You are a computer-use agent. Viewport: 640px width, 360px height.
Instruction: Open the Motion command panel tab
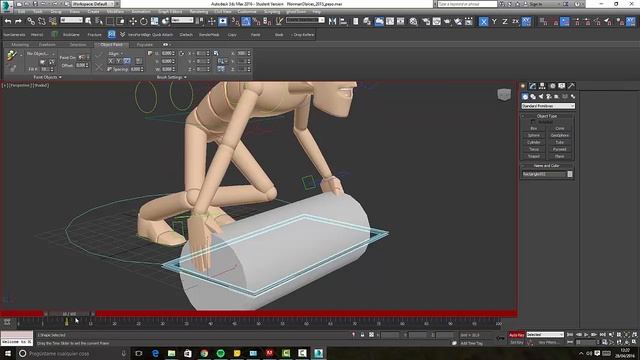click(x=552, y=86)
